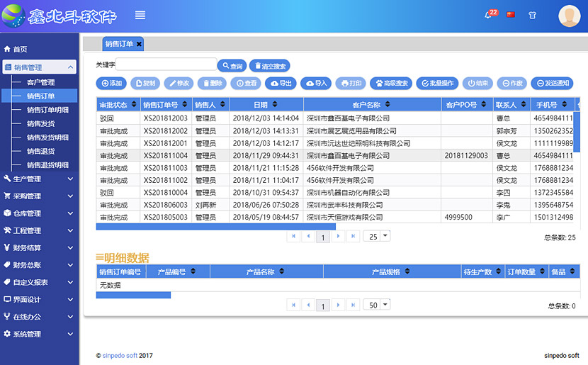Sort the details by 产品编号 column

pos(178,271)
